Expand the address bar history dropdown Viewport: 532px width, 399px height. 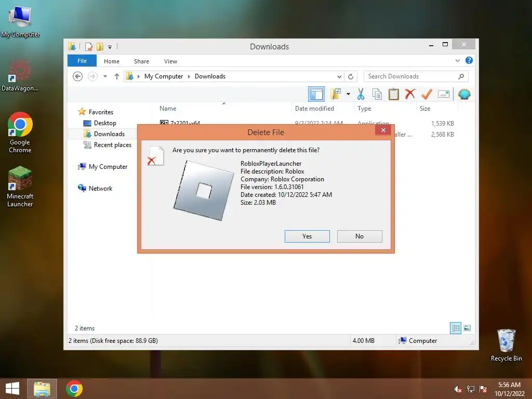pyautogui.click(x=339, y=76)
